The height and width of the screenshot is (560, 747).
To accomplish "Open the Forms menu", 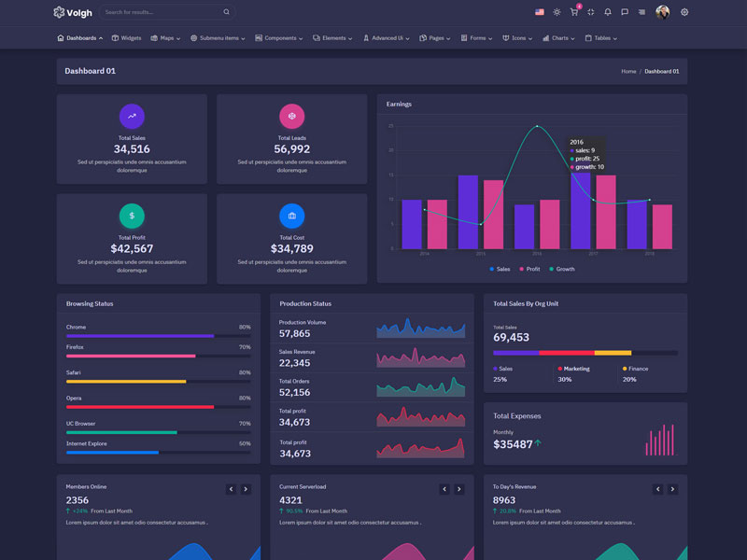I will 478,38.
